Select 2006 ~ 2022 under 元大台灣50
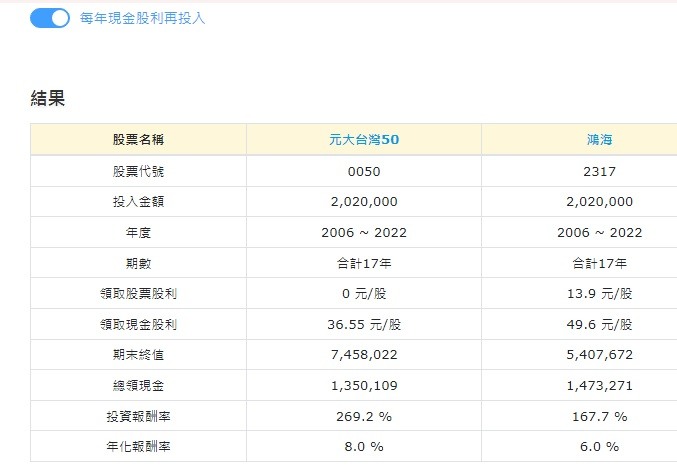This screenshot has height=466, width=677. tap(364, 233)
